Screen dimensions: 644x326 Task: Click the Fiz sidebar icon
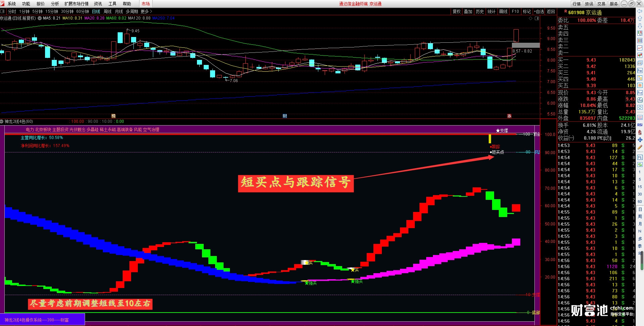pos(640,93)
